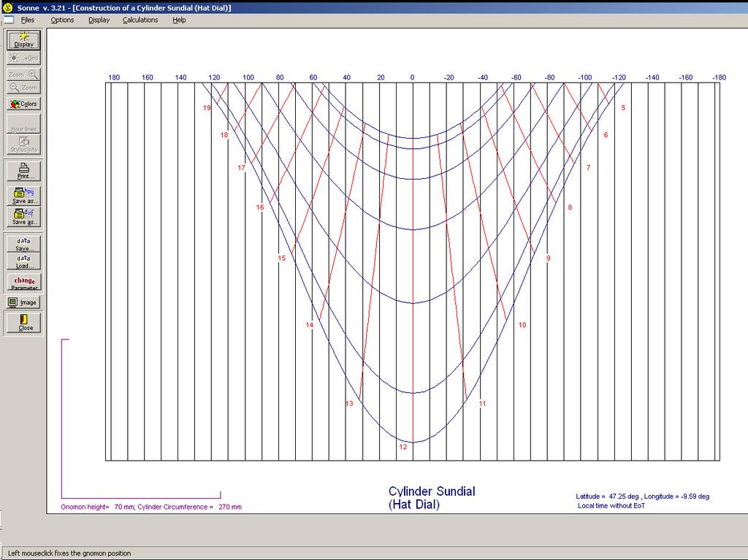
Task: Click the Print printer button
Action: click(23, 171)
